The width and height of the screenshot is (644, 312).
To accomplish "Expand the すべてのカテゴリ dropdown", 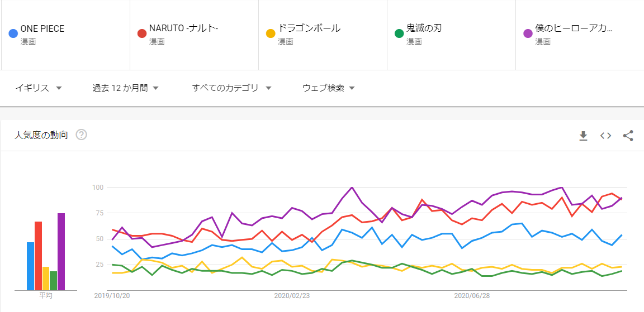I will 231,88.
